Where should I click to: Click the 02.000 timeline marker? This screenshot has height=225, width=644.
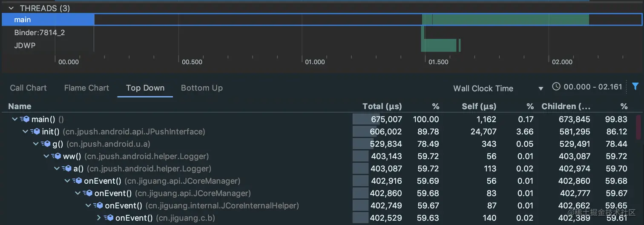coord(562,62)
